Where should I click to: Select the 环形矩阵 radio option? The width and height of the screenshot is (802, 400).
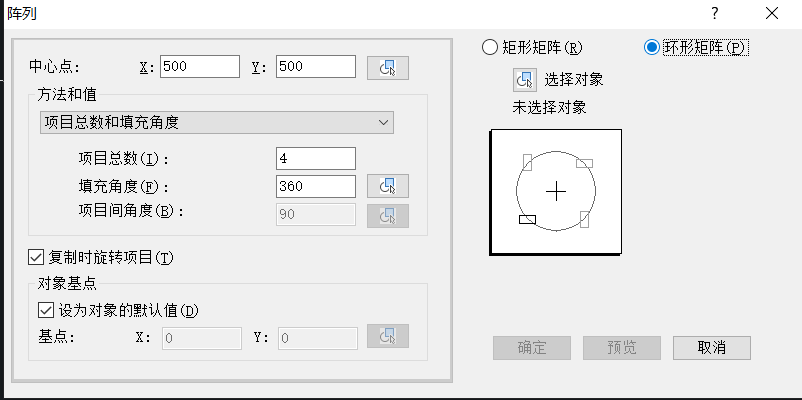(652, 47)
